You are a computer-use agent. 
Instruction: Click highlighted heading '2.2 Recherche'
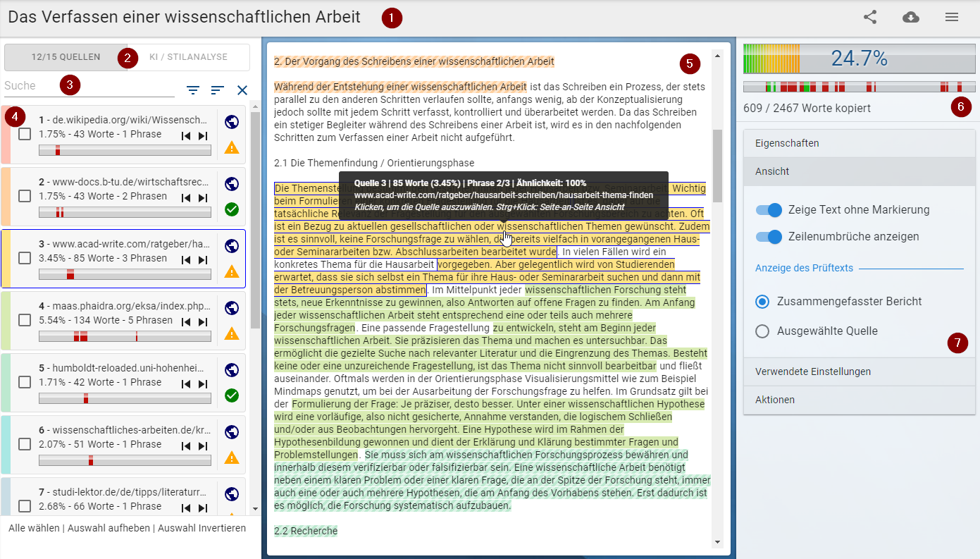point(306,530)
